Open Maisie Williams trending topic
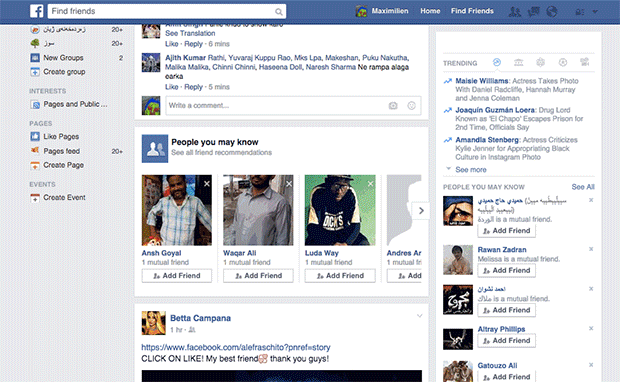 click(482, 81)
